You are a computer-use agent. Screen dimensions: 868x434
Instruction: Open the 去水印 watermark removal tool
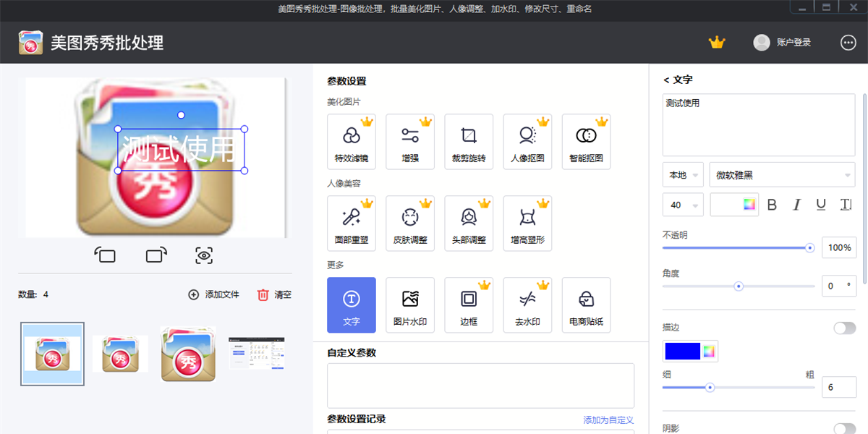pos(527,305)
